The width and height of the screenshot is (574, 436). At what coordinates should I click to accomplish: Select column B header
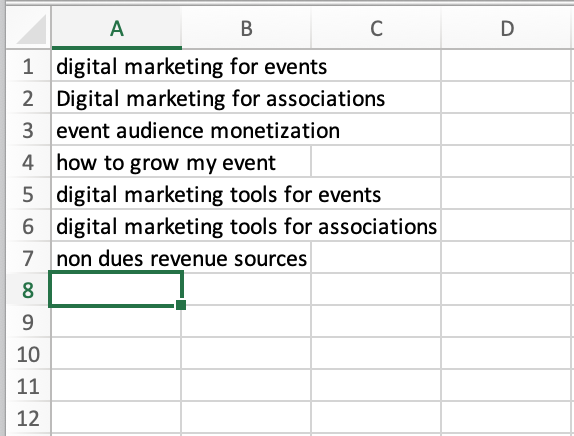pos(246,28)
